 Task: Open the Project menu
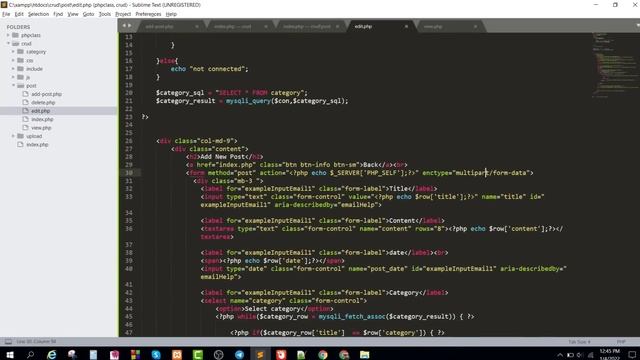tap(123, 14)
